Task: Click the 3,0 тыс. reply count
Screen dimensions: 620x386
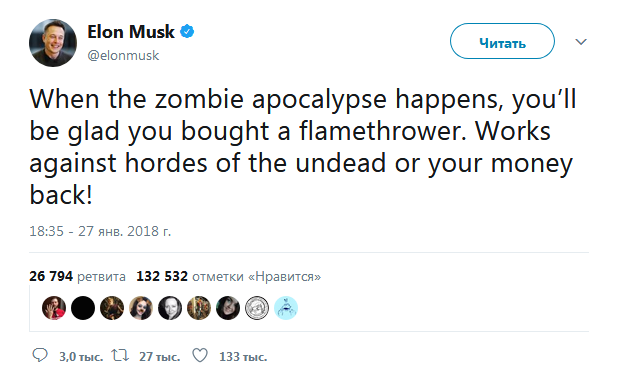Action: 81,357
